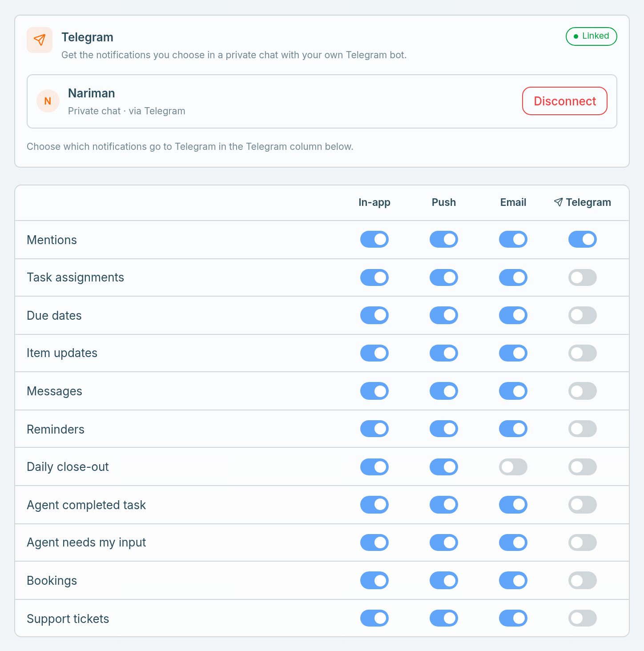
Task: Turn off In-app for Mentions
Action: point(374,239)
